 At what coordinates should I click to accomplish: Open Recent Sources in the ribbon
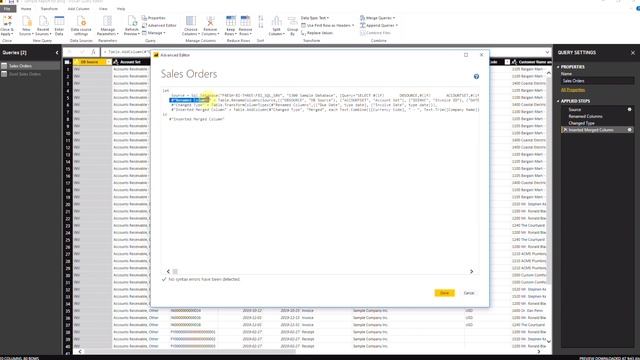click(x=43, y=25)
